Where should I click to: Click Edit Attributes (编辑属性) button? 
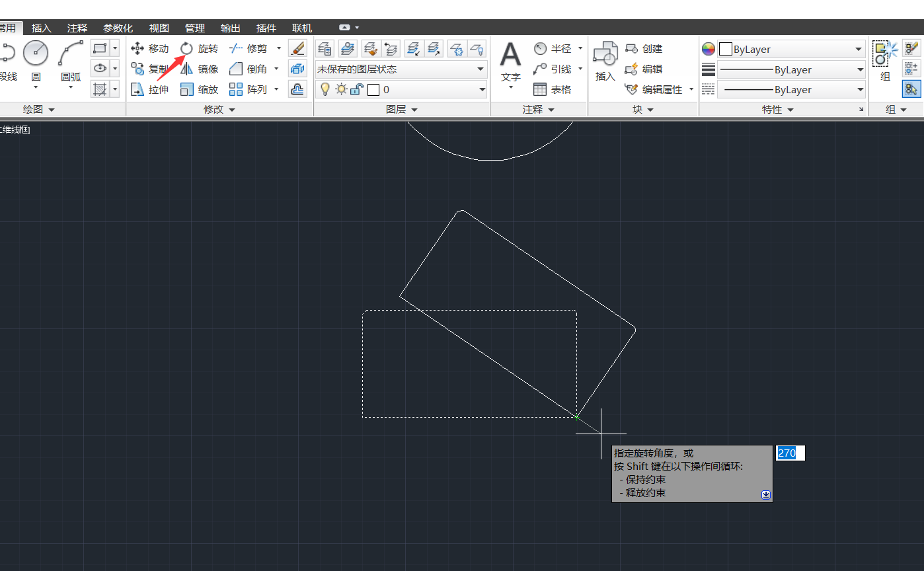point(654,89)
